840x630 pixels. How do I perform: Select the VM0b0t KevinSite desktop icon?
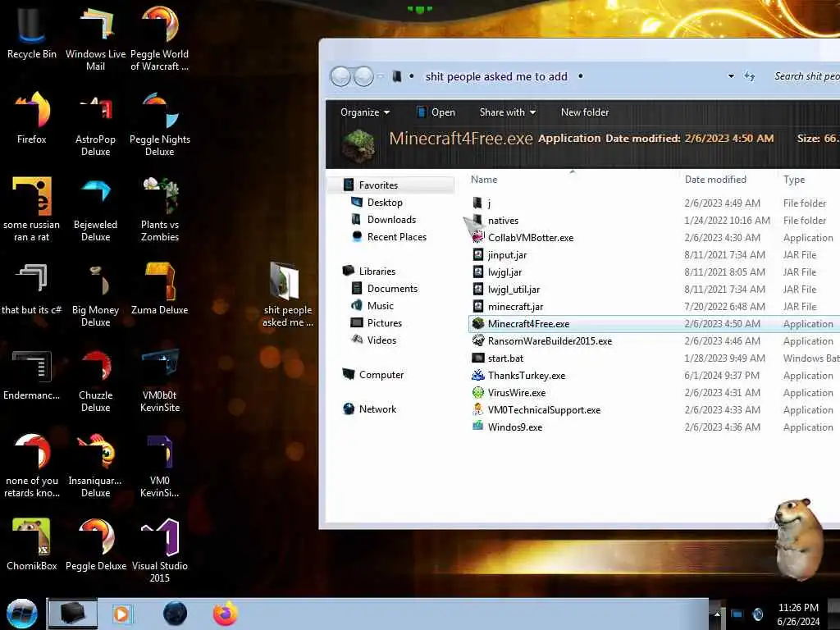(160, 381)
